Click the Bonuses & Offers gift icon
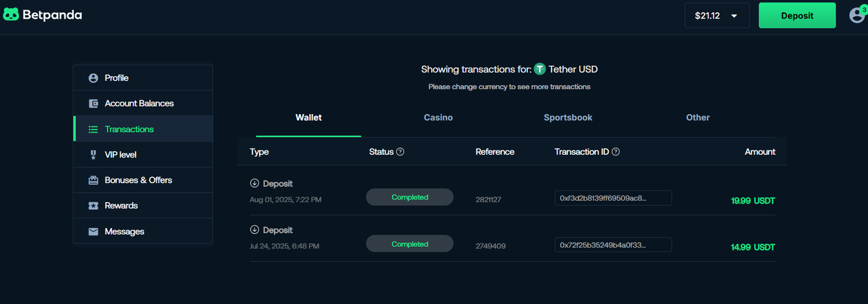This screenshot has width=868, height=304. click(93, 180)
